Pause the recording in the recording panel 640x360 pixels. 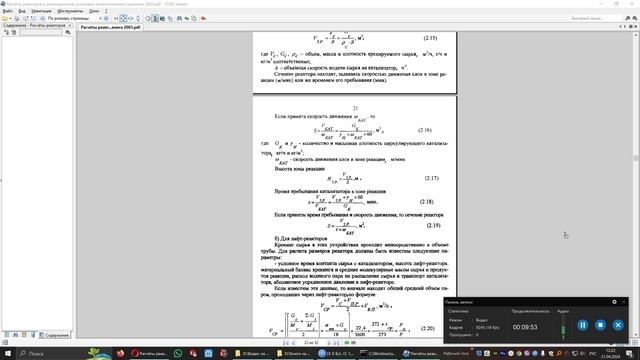coord(582,325)
